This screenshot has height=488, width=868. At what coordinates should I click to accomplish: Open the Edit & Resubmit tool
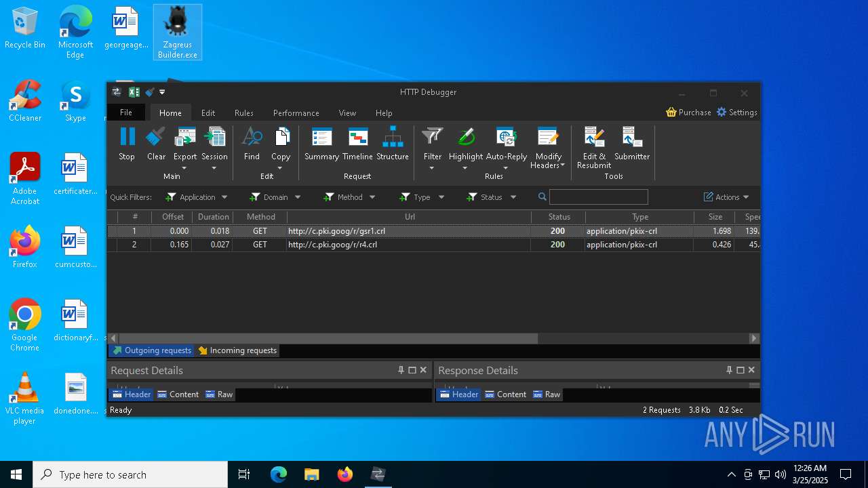tap(594, 148)
